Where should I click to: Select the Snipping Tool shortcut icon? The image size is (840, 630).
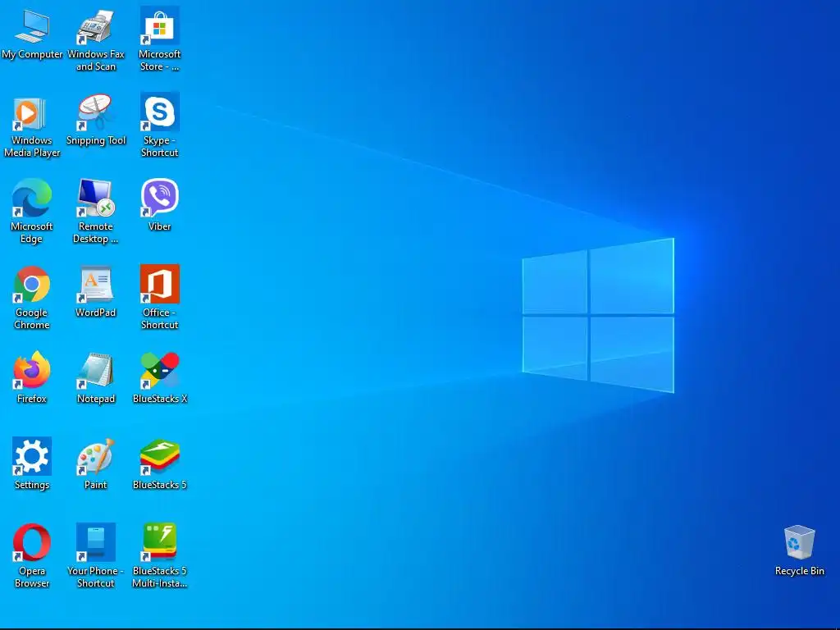(95, 112)
